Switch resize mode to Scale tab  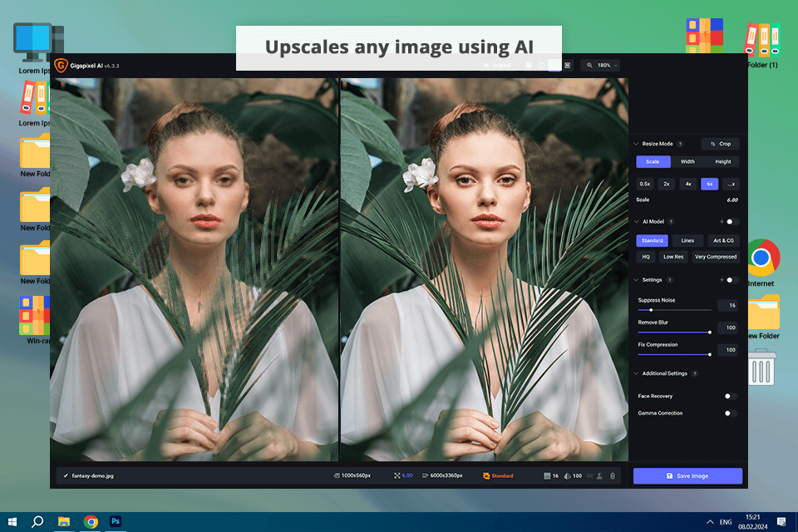(x=653, y=162)
